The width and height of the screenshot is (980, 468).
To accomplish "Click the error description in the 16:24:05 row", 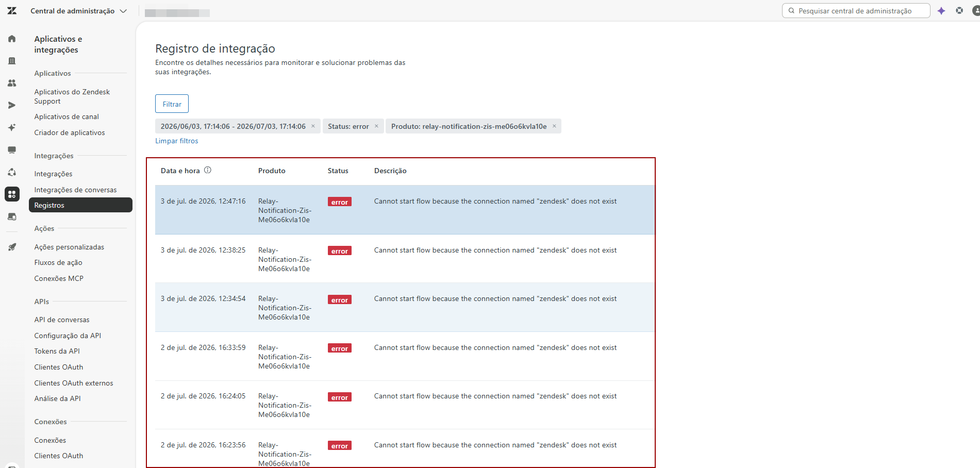I will (495, 396).
